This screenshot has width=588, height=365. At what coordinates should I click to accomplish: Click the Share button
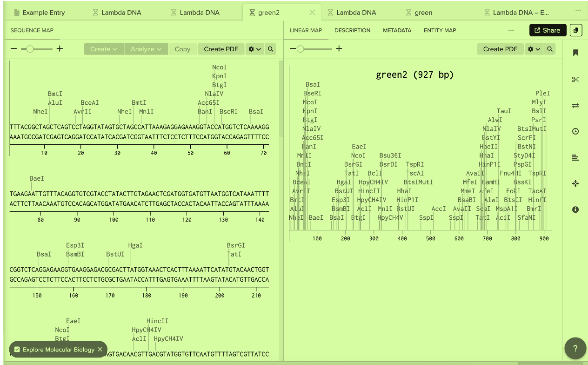548,30
